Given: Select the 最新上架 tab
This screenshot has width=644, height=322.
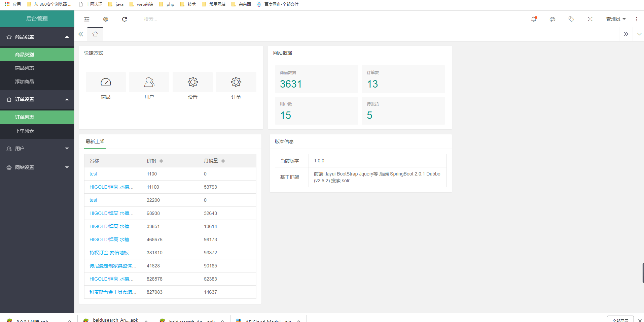Looking at the screenshot, I should [x=95, y=141].
